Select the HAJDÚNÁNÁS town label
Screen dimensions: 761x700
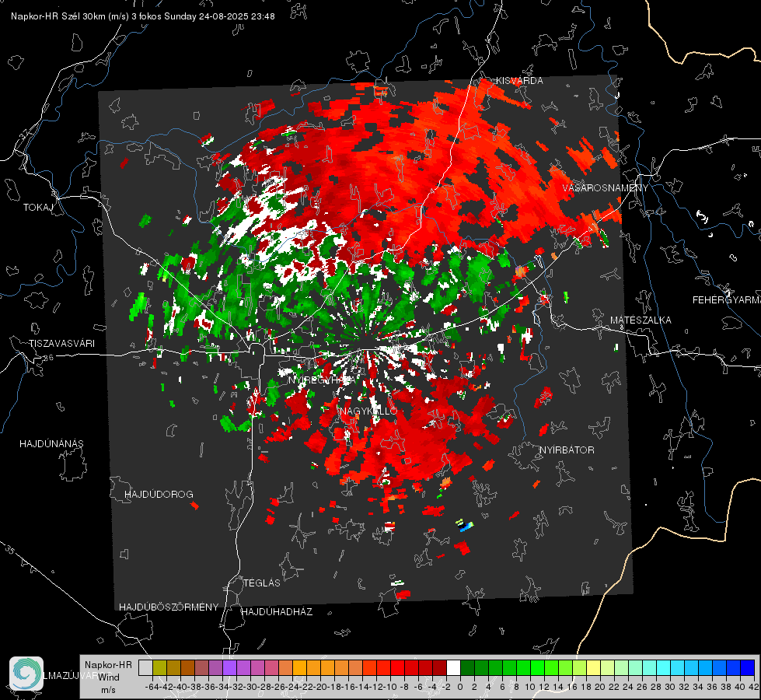tap(51, 444)
